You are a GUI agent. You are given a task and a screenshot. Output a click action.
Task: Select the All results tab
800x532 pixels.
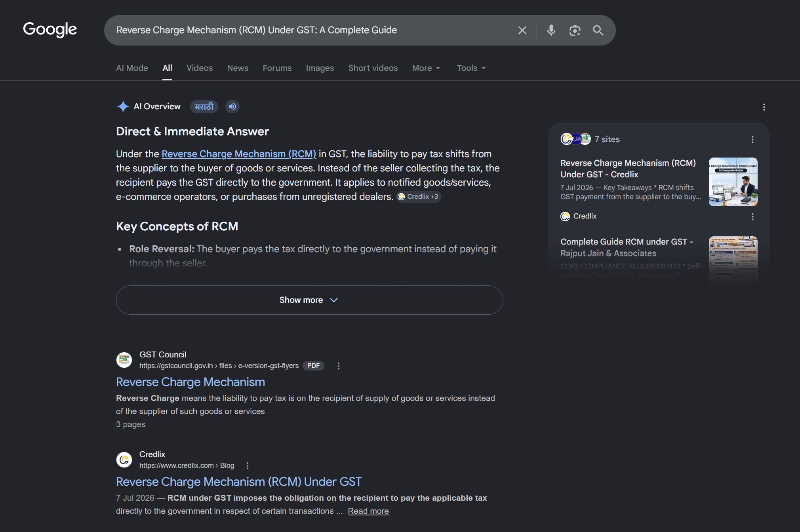click(167, 68)
